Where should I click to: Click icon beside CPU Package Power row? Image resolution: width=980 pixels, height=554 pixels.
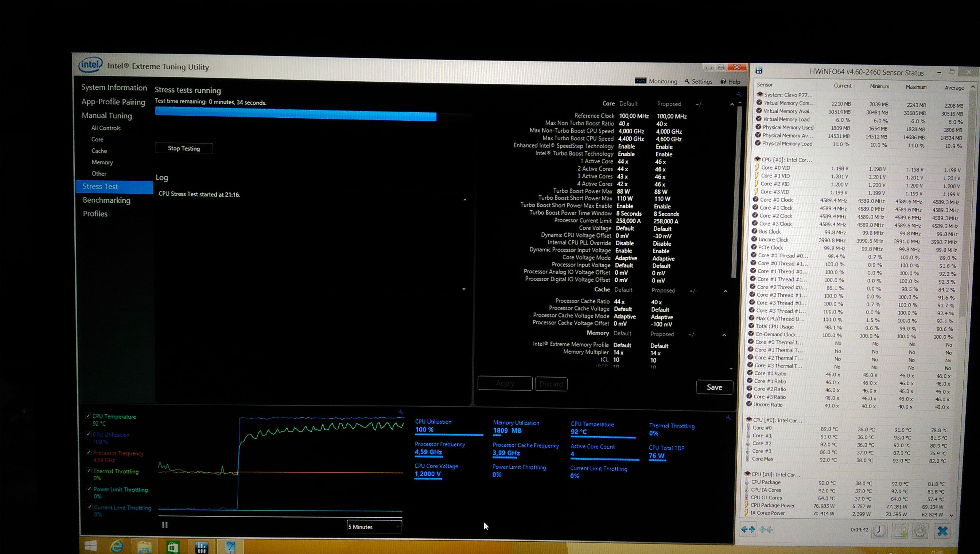pyautogui.click(x=746, y=505)
